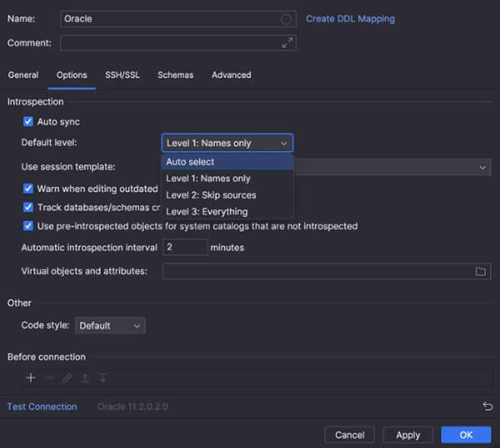
Task: Click the move up arrow icon
Action: click(85, 378)
